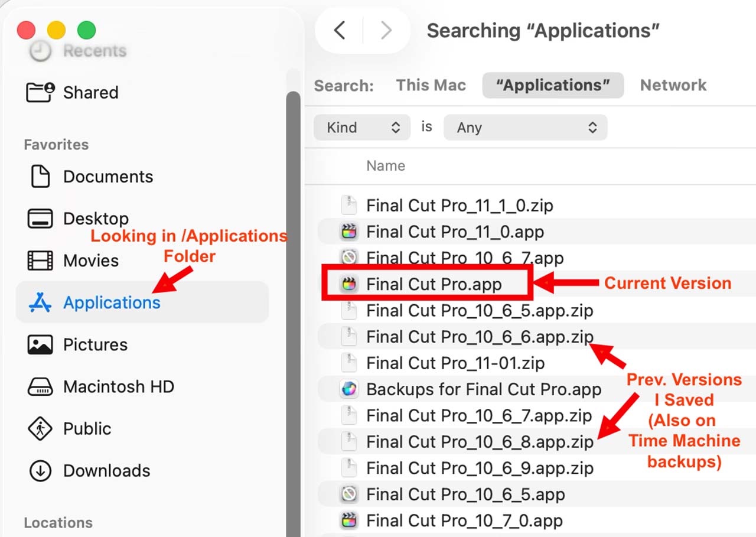756x537 pixels.
Task: Select the Desktop icon in the sidebar
Action: pyautogui.click(x=40, y=219)
